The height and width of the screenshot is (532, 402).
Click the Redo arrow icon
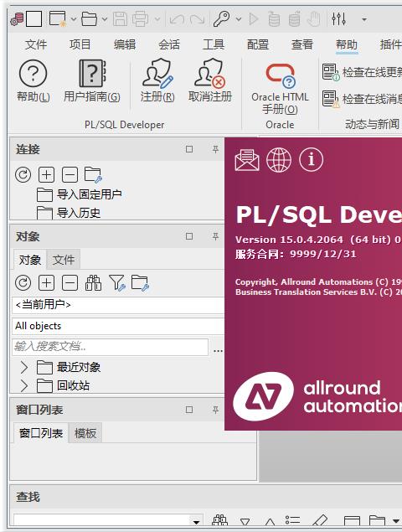pyautogui.click(x=197, y=19)
